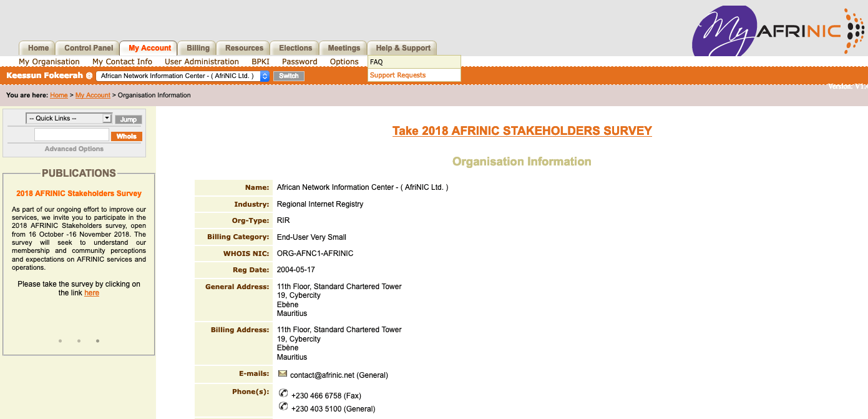
Task: Open the Meetings tab
Action: (344, 48)
